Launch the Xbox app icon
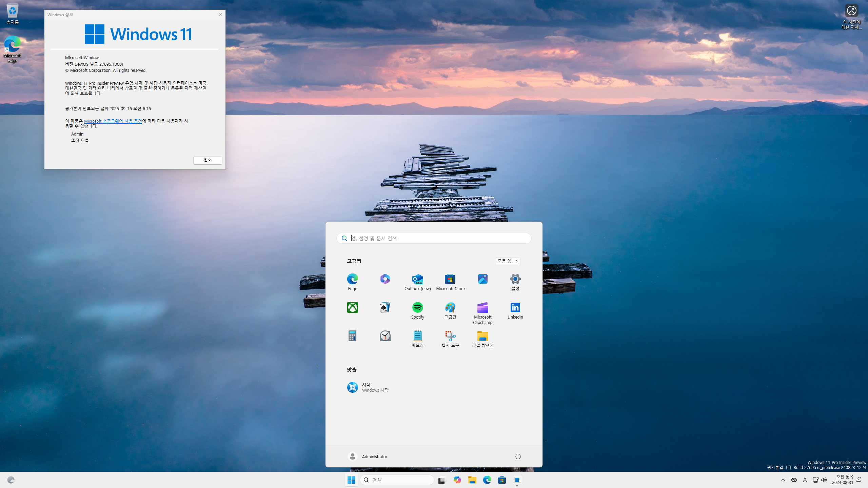 pos(352,308)
